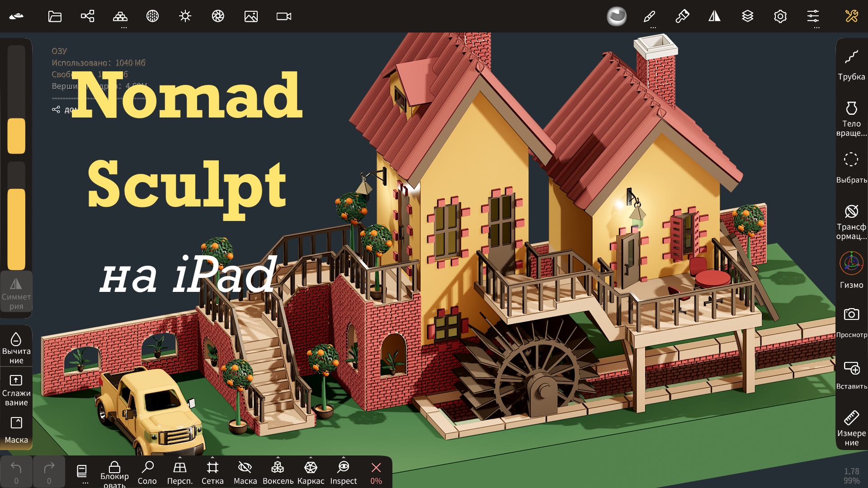Expand the Inspect options arrow
Image resolution: width=868 pixels, height=488 pixels.
[343, 457]
